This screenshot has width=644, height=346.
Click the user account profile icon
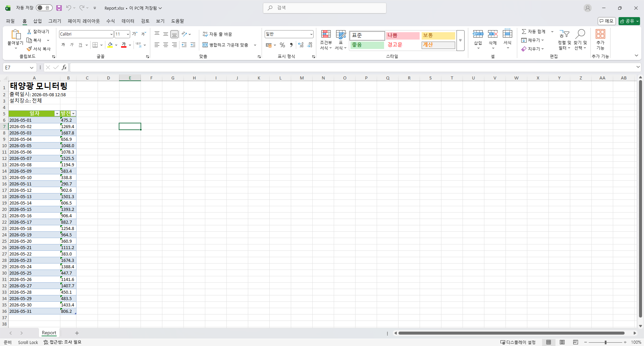click(588, 8)
